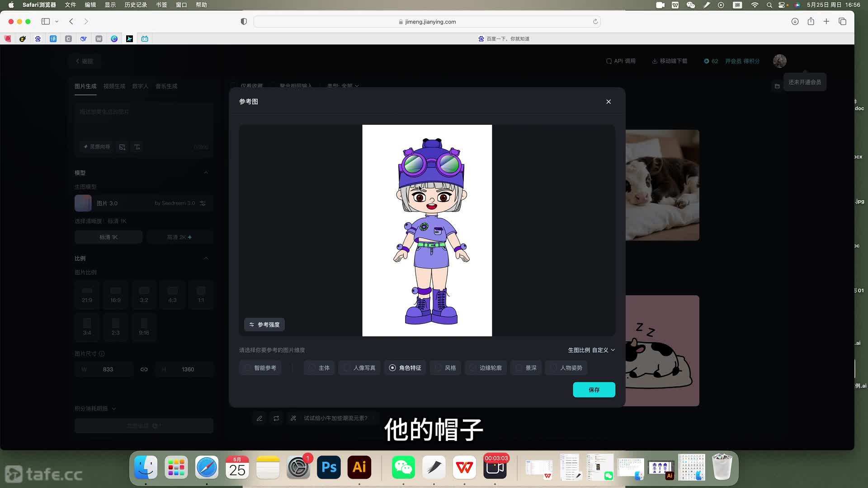This screenshot has width=868, height=488.
Task: Select the 人物姿势 reference option
Action: [566, 368]
